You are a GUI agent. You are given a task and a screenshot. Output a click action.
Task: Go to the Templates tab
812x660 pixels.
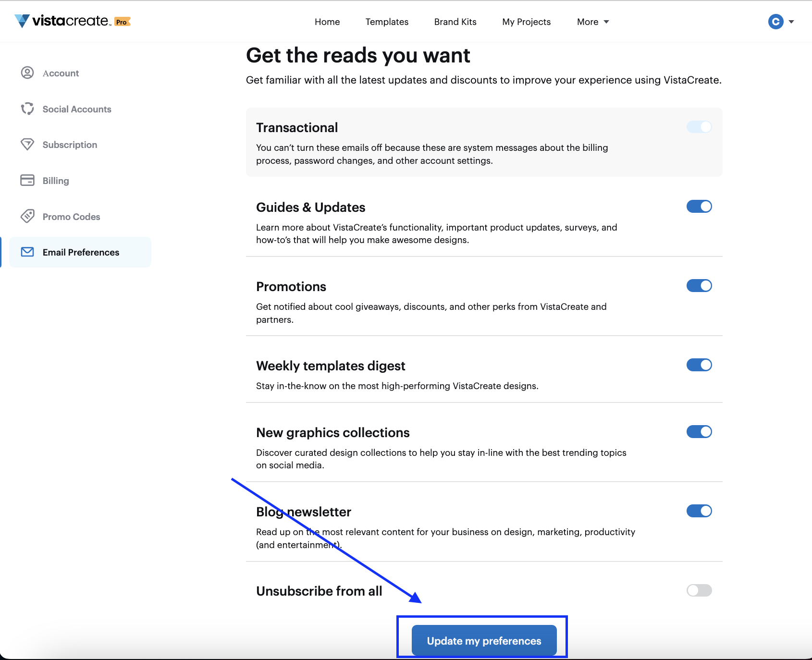387,22
